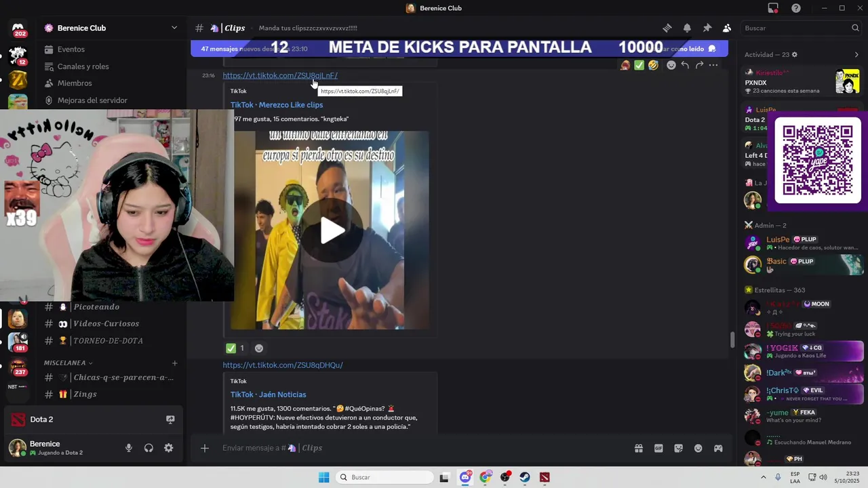868x488 pixels.
Task: Open the inbox icon in title bar
Action: coord(773,8)
